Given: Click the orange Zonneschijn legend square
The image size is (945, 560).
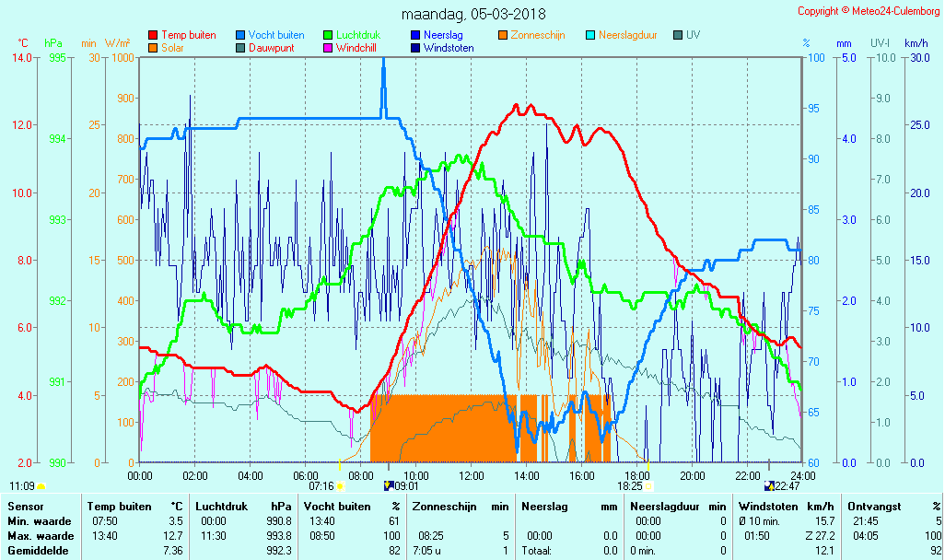Looking at the screenshot, I should (x=503, y=35).
